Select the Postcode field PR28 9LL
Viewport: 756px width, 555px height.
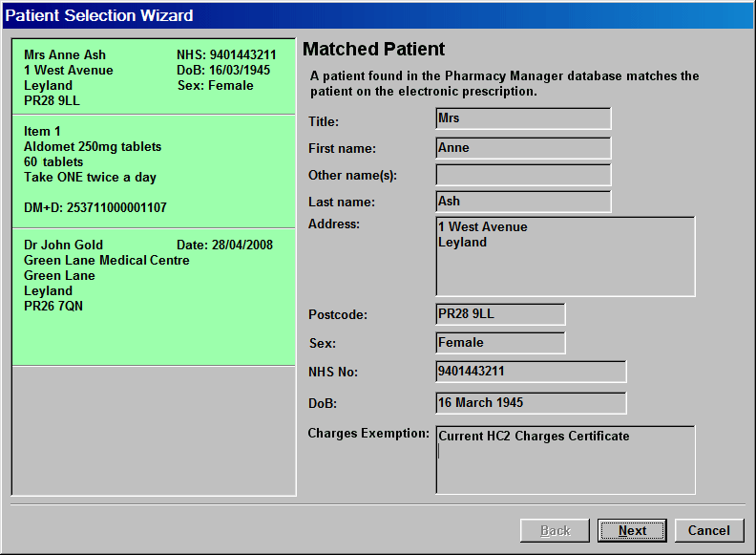[500, 314]
